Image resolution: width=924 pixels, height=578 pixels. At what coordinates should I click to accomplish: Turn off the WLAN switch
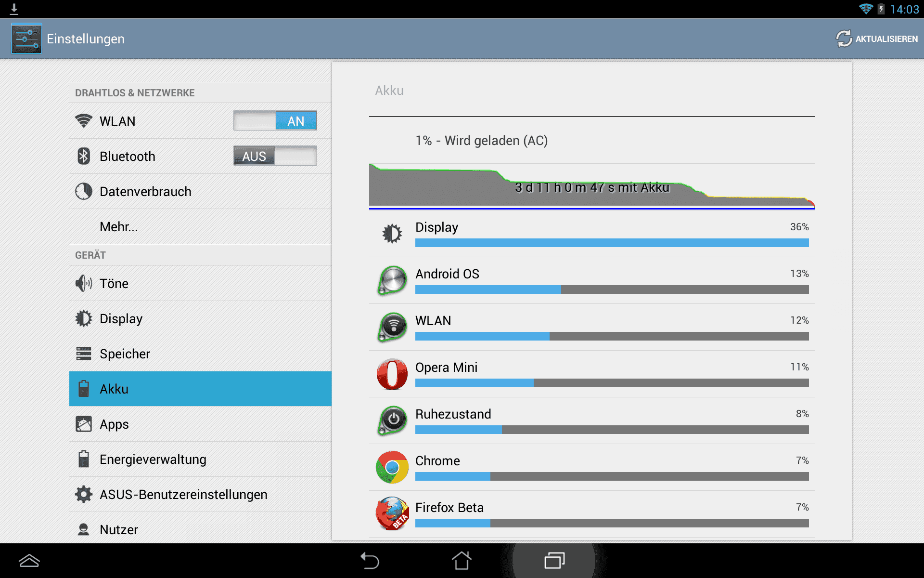tap(275, 121)
